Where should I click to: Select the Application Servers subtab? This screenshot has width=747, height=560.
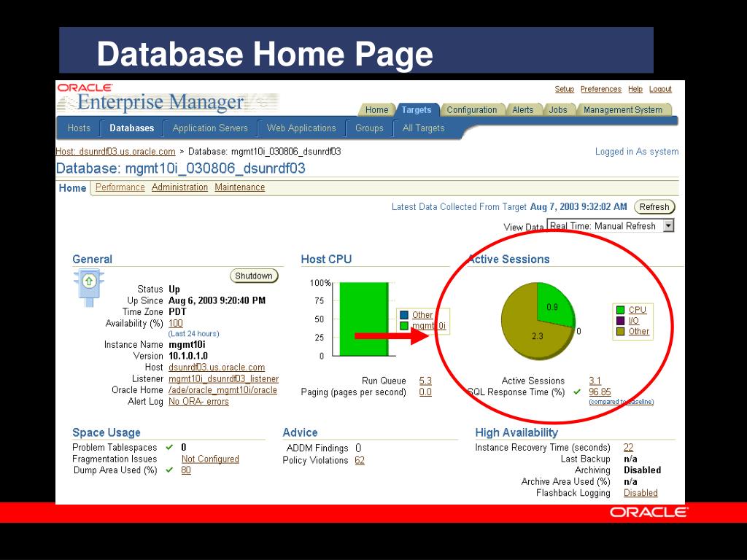pos(210,128)
